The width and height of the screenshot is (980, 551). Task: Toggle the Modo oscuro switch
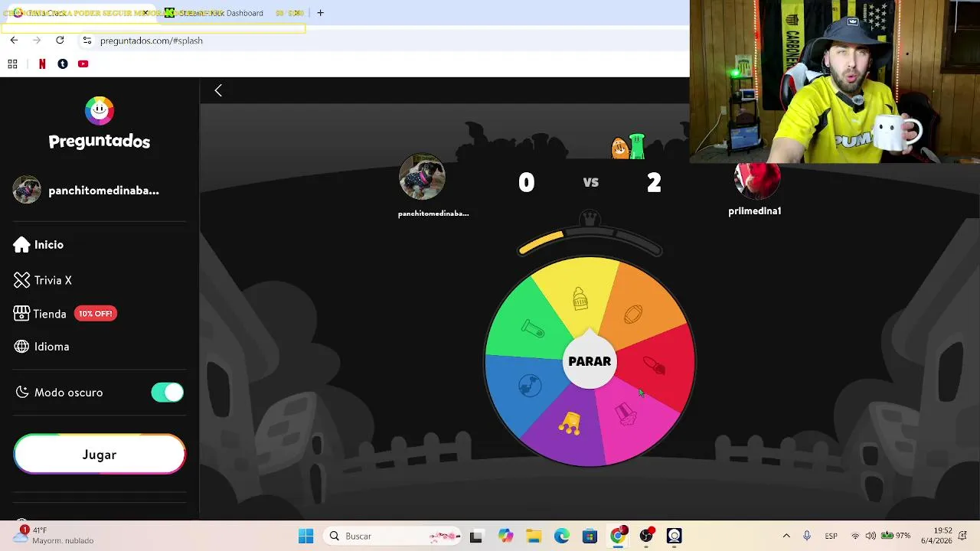(x=168, y=393)
